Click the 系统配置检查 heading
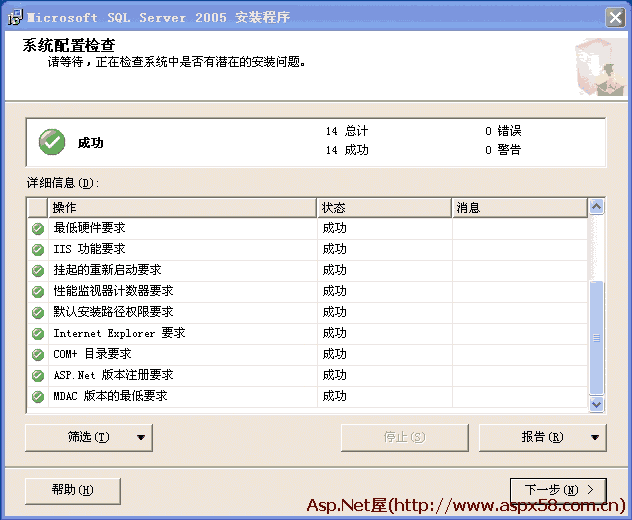This screenshot has height=520, width=632. [x=69, y=45]
